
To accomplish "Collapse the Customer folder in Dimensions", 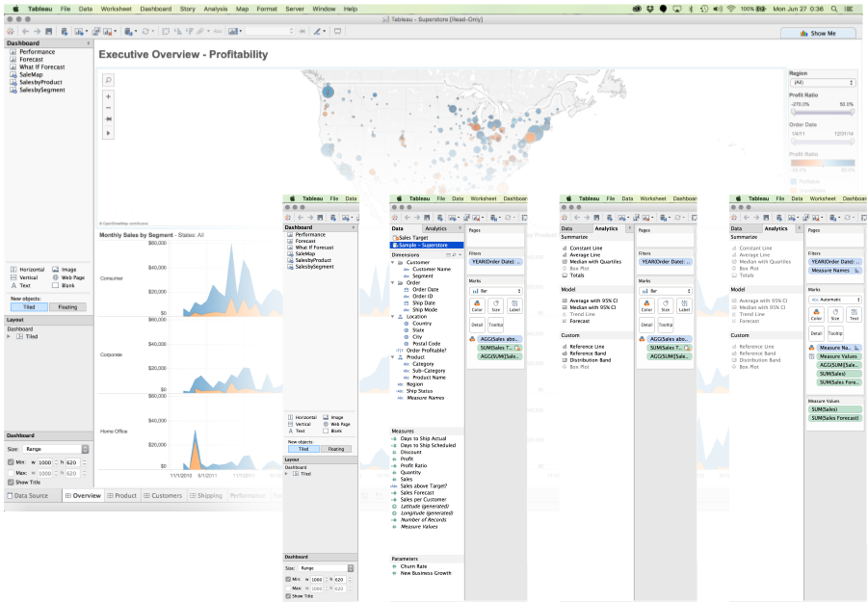I will 393,262.
